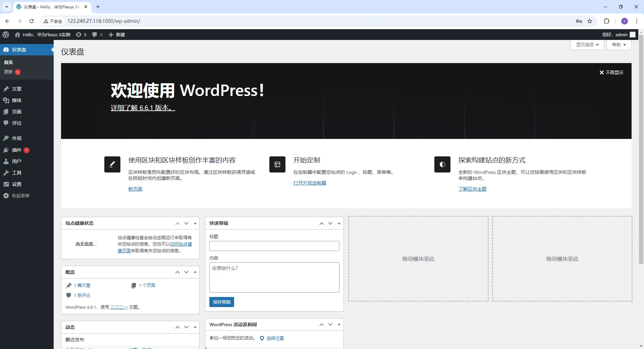
Task: Open the browser extensions puzzle icon
Action: (606, 21)
